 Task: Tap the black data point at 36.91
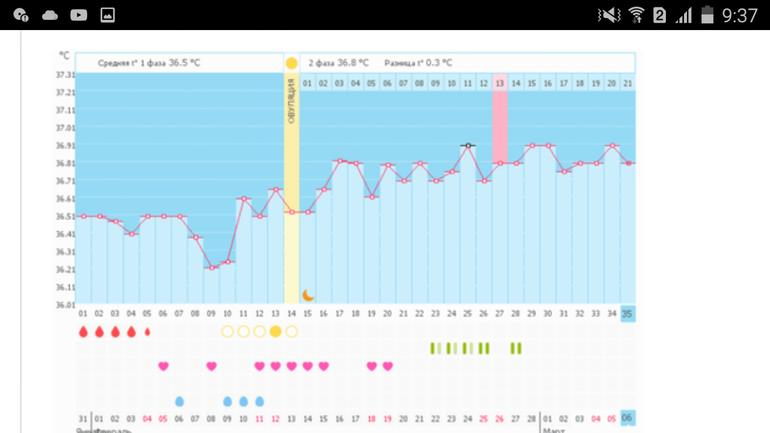point(467,146)
